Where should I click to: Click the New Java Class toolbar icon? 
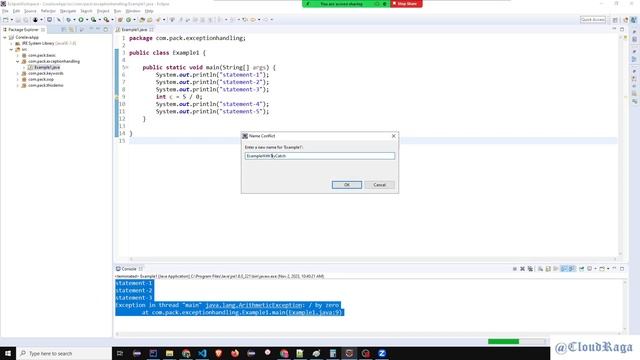[x=129, y=20]
